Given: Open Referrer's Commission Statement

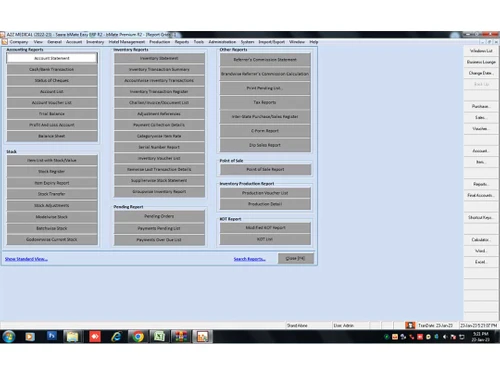Looking at the screenshot, I should click(265, 60).
